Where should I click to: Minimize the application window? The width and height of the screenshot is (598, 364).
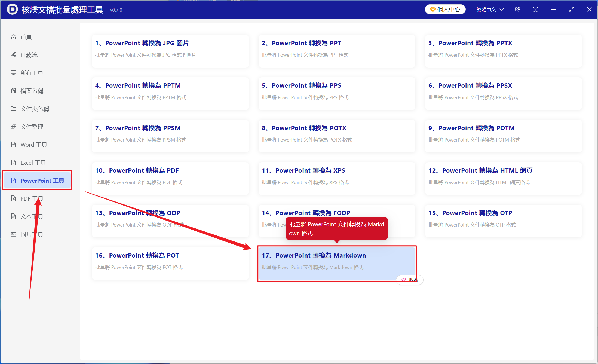point(553,10)
